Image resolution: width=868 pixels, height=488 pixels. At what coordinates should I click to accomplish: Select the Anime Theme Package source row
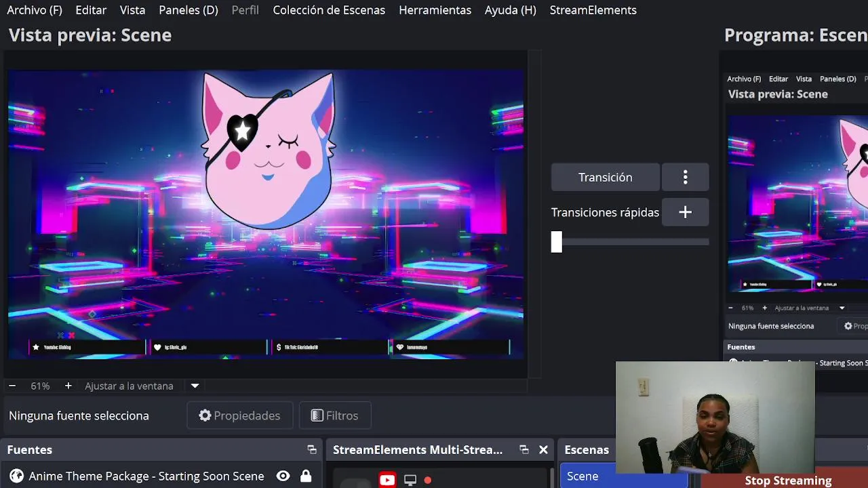[161, 476]
